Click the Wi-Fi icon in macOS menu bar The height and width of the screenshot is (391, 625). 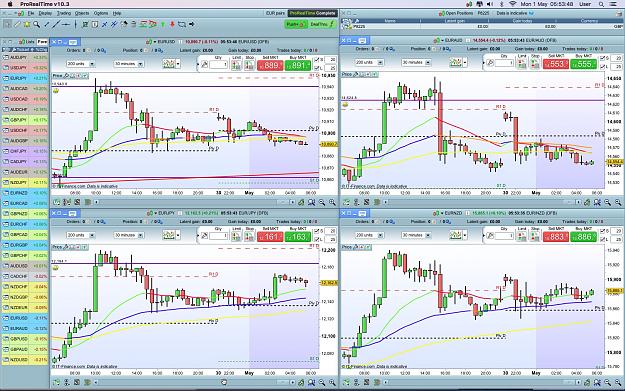tap(513, 4)
